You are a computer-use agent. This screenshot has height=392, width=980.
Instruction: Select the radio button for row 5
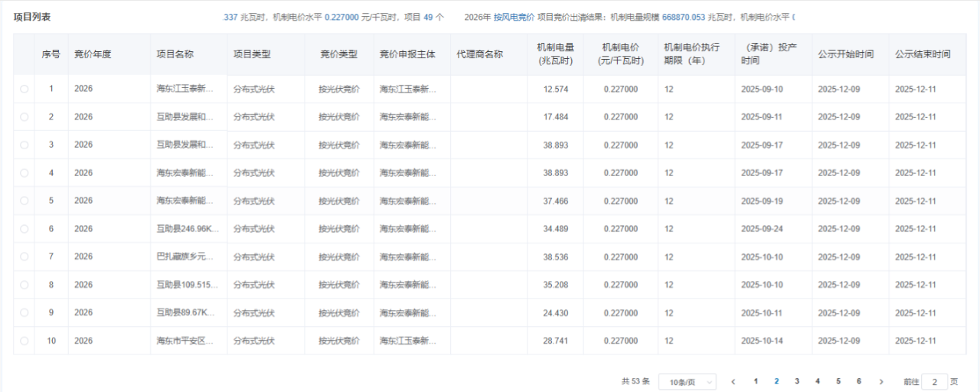pos(24,201)
